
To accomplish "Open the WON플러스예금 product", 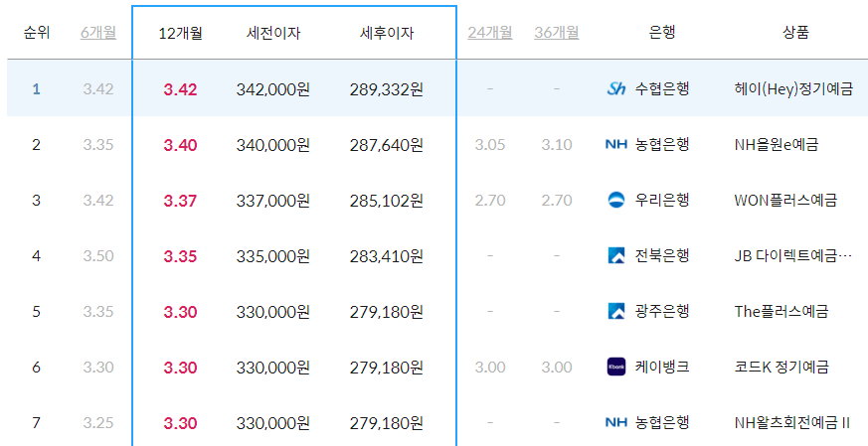I will click(x=785, y=201).
